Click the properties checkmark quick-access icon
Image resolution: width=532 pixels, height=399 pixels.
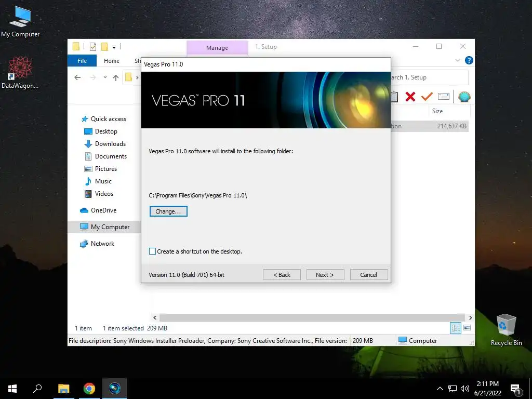pyautogui.click(x=93, y=47)
